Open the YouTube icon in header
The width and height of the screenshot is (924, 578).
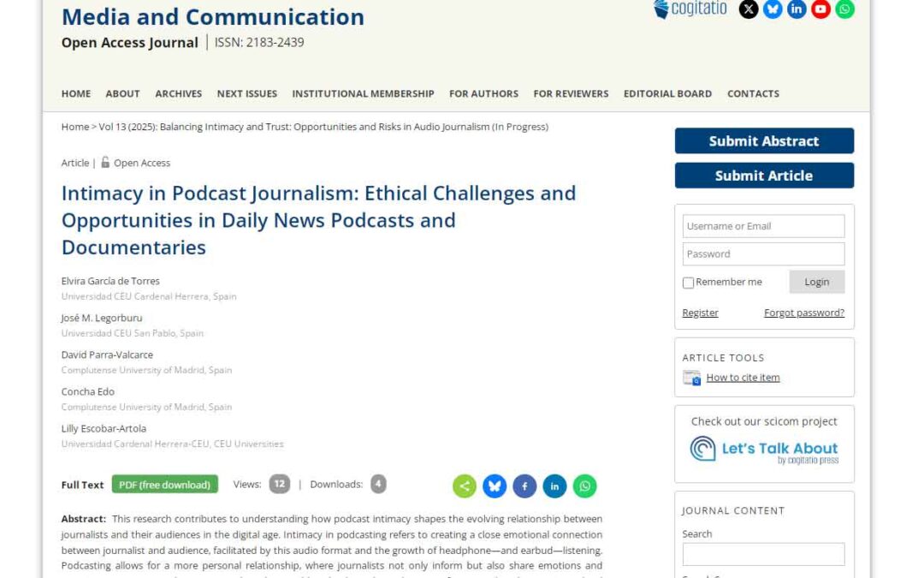click(x=820, y=9)
